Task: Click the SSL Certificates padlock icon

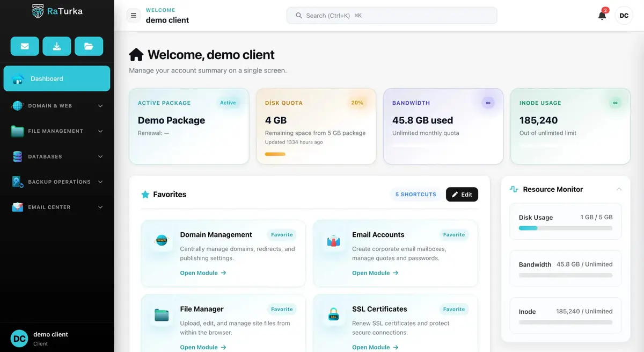Action: [x=334, y=315]
